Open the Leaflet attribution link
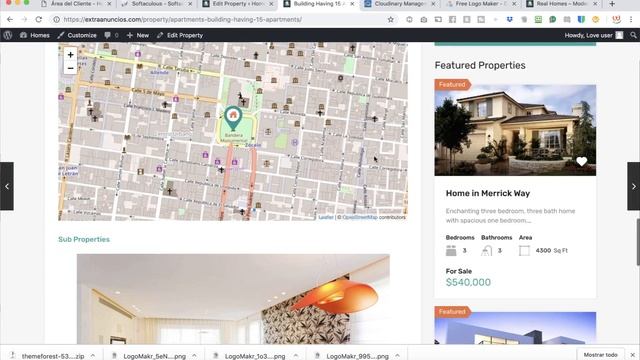Image resolution: width=640 pixels, height=360 pixels. click(x=326, y=217)
